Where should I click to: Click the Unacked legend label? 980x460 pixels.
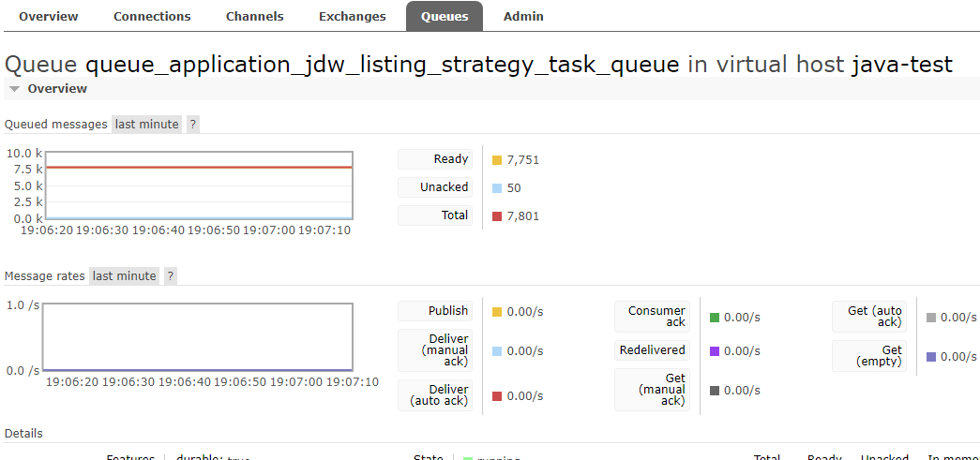tap(435, 187)
